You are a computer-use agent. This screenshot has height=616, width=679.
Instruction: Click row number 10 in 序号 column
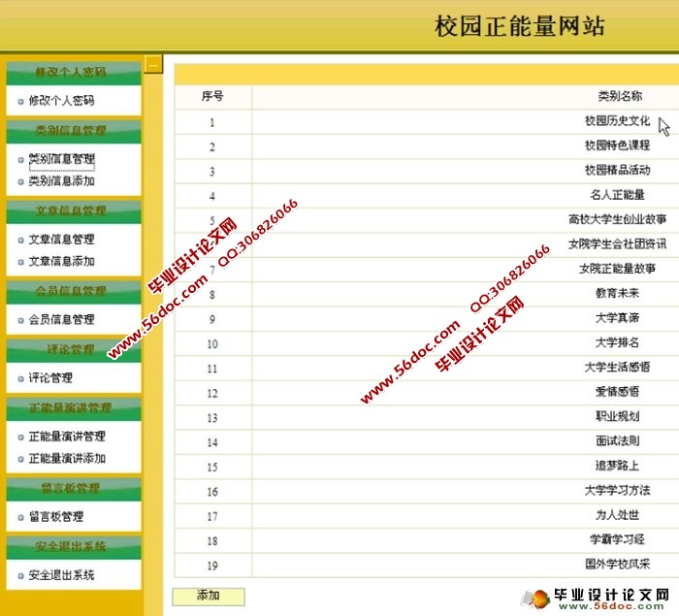pyautogui.click(x=212, y=344)
